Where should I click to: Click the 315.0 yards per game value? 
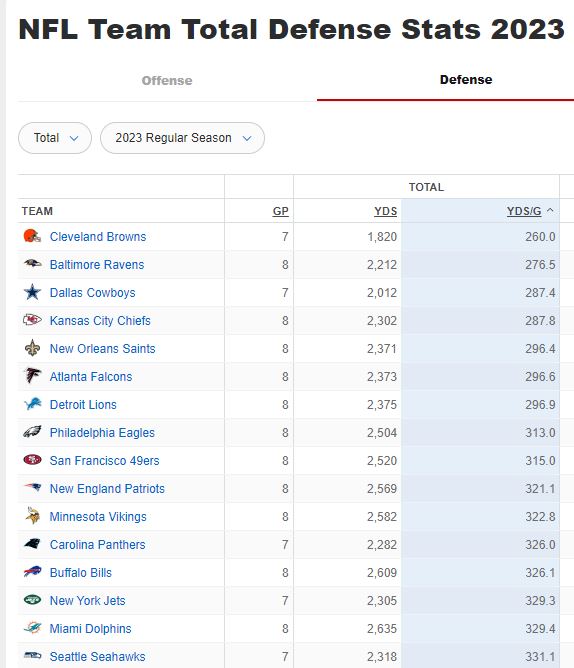click(540, 461)
